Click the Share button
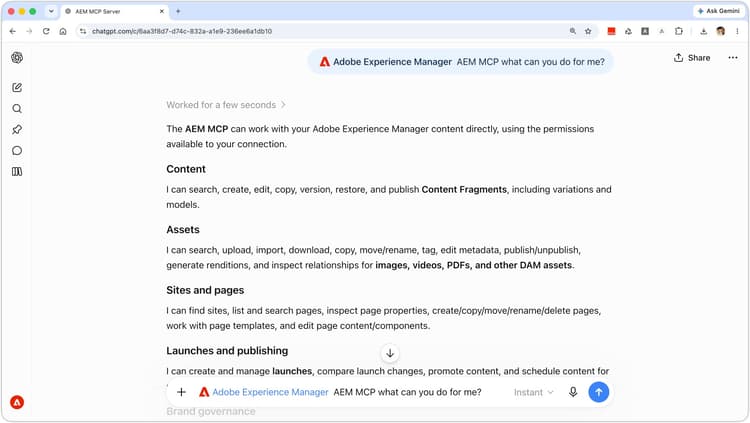The width and height of the screenshot is (750, 423). point(692,58)
